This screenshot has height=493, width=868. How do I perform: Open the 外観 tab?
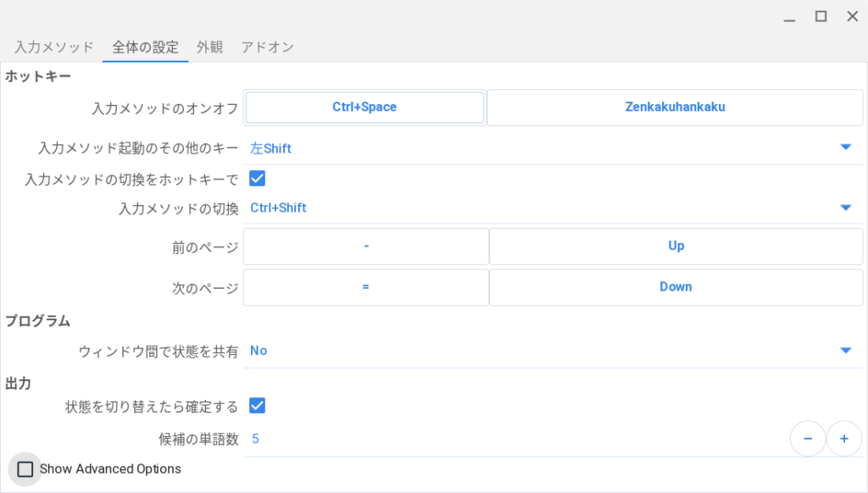pyautogui.click(x=210, y=47)
